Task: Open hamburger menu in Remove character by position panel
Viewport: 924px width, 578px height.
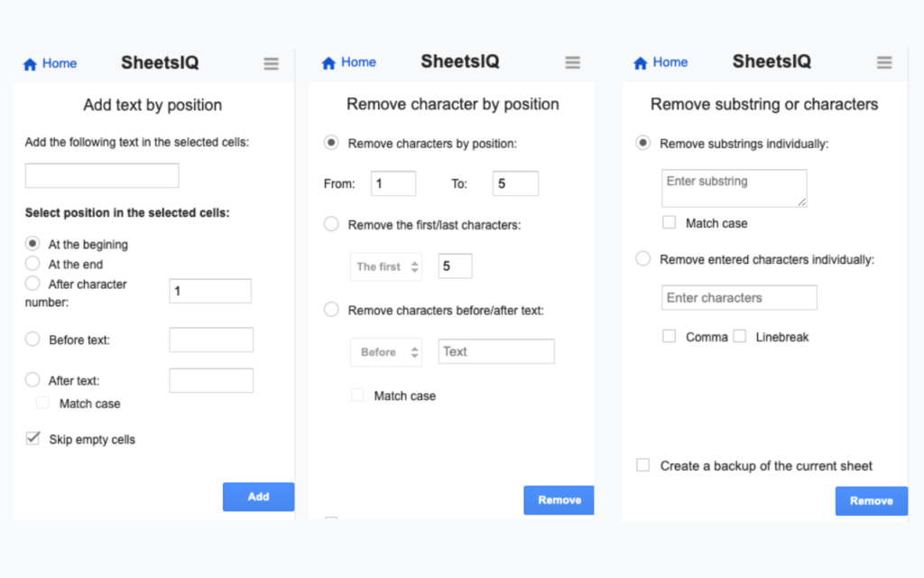Action: [x=573, y=62]
